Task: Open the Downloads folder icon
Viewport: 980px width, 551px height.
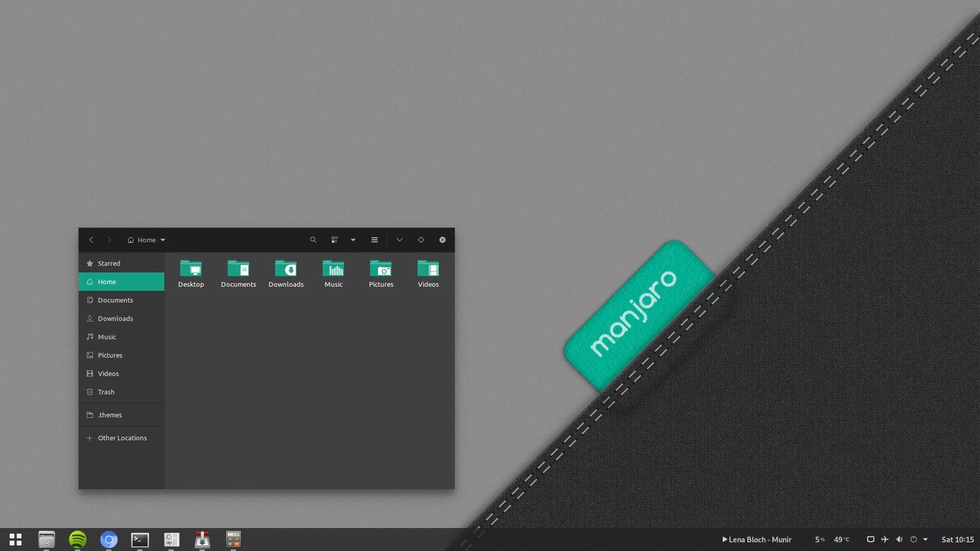Action: (286, 269)
